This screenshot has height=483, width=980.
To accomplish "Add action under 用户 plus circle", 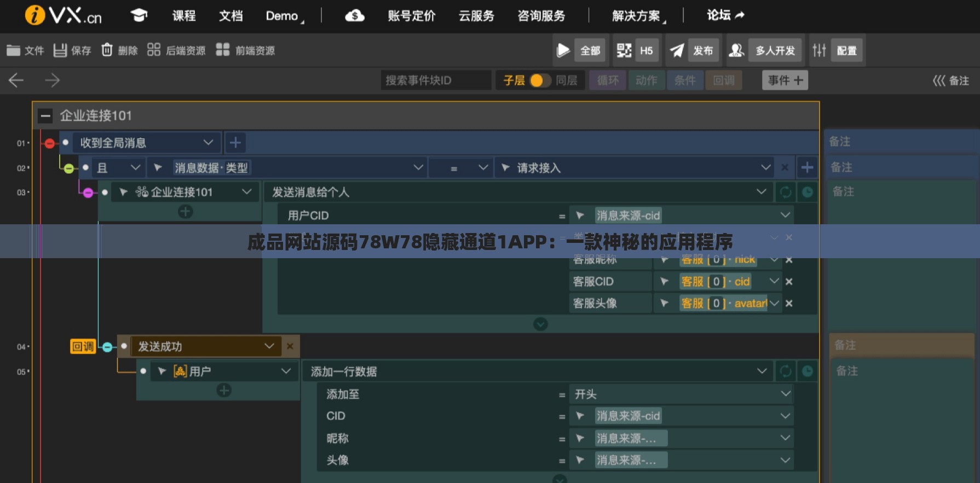I will tap(224, 390).
